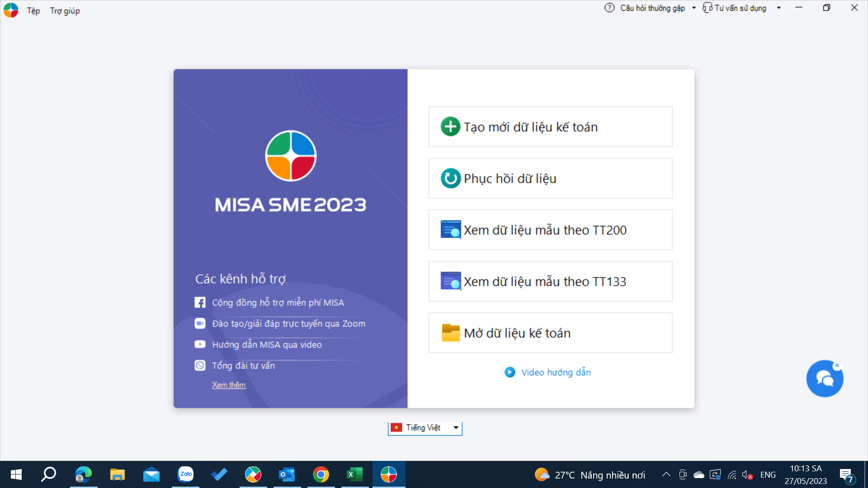This screenshot has height=488, width=868.
Task: Click the weather widget showing 27°C
Action: (x=590, y=475)
